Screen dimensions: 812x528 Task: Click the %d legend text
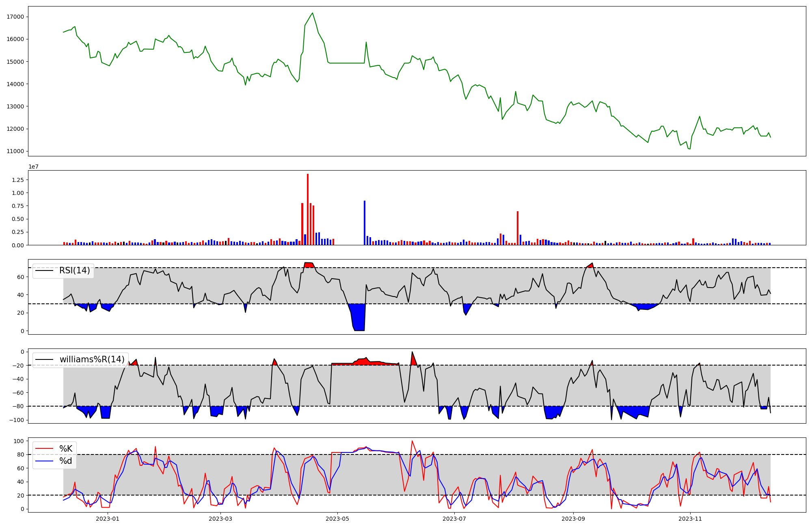[x=65, y=461]
